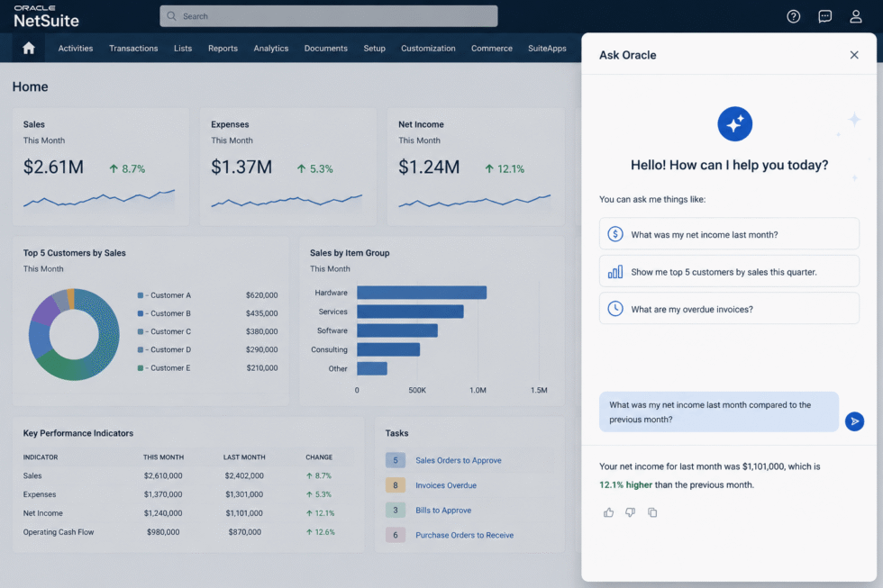Open Purchase Orders to Receive link

pos(465,535)
